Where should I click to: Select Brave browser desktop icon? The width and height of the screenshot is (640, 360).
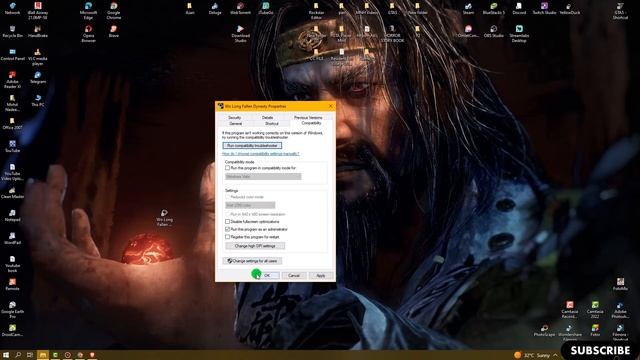click(x=113, y=32)
